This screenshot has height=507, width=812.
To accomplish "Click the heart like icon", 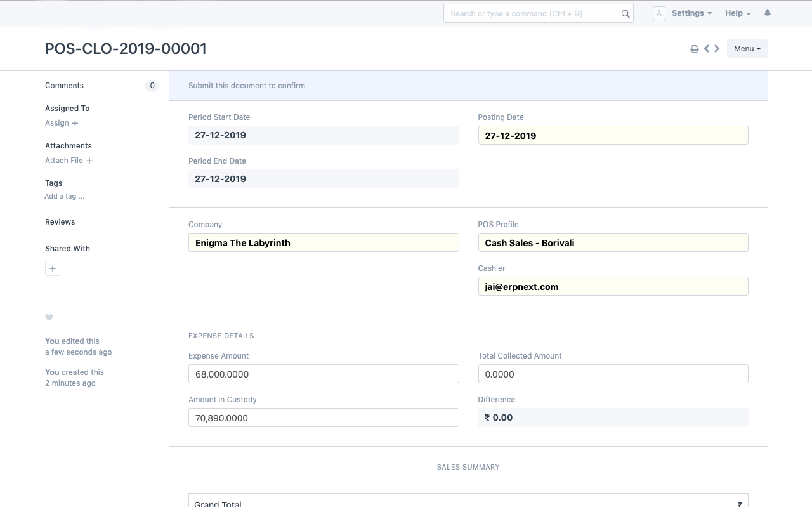I will 49,317.
